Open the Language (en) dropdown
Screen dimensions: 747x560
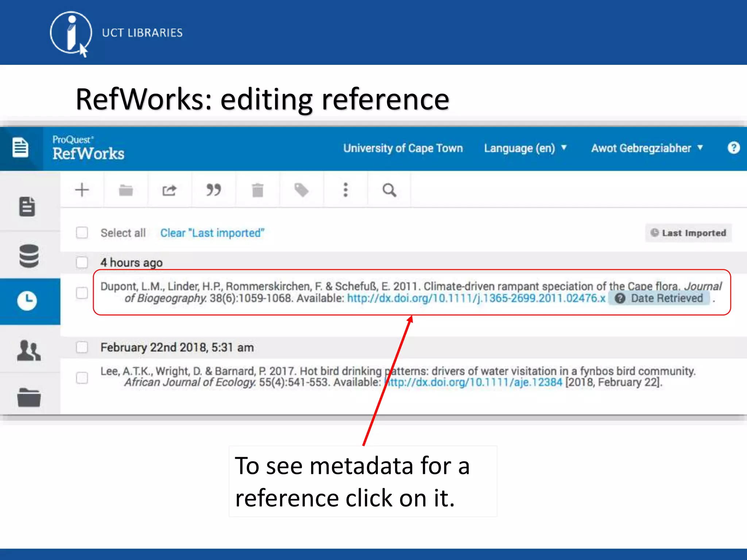[525, 148]
